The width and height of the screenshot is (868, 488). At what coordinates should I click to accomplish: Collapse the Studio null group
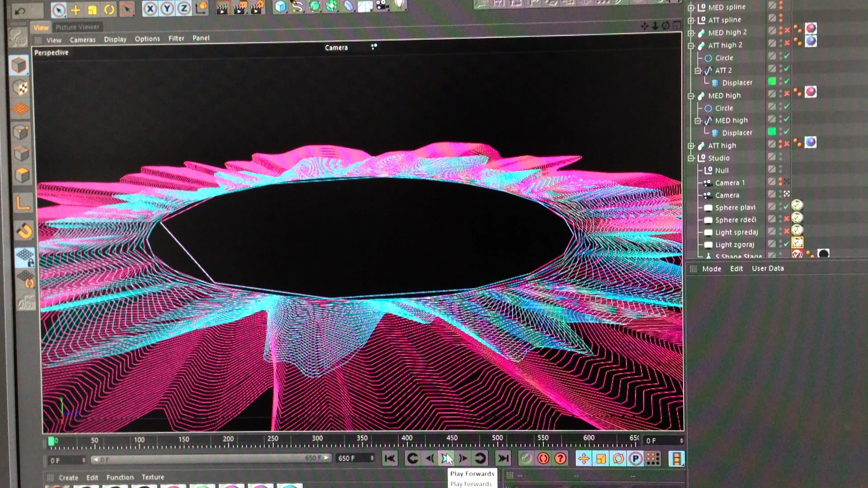point(691,158)
